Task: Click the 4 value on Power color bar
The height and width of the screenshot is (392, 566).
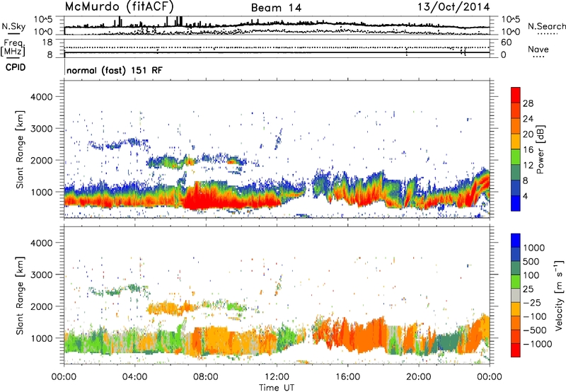Action: pos(526,197)
